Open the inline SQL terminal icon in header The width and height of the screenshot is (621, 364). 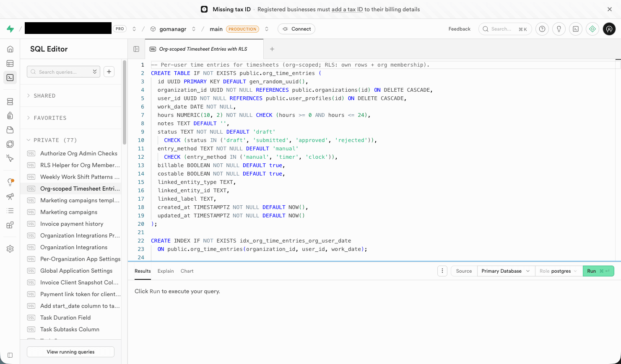click(576, 29)
